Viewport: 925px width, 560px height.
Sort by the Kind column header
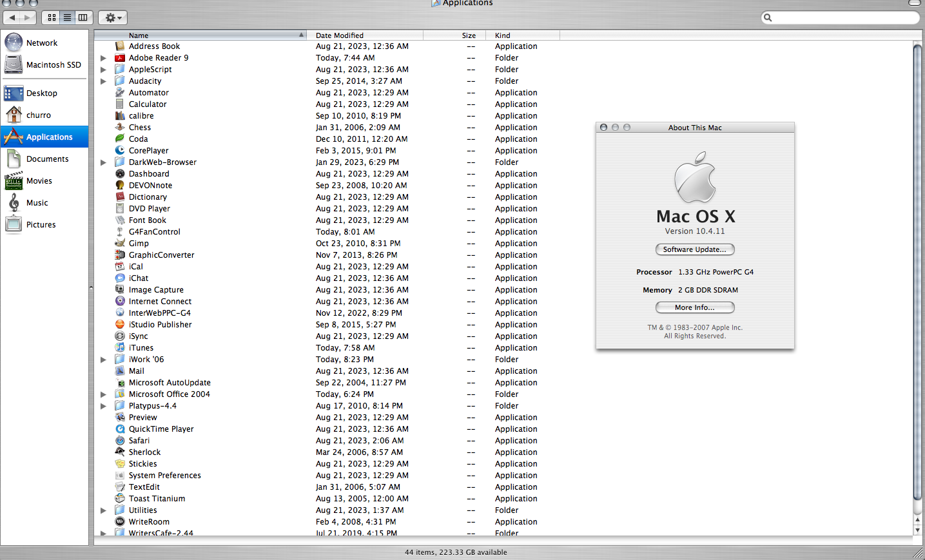[x=523, y=35]
